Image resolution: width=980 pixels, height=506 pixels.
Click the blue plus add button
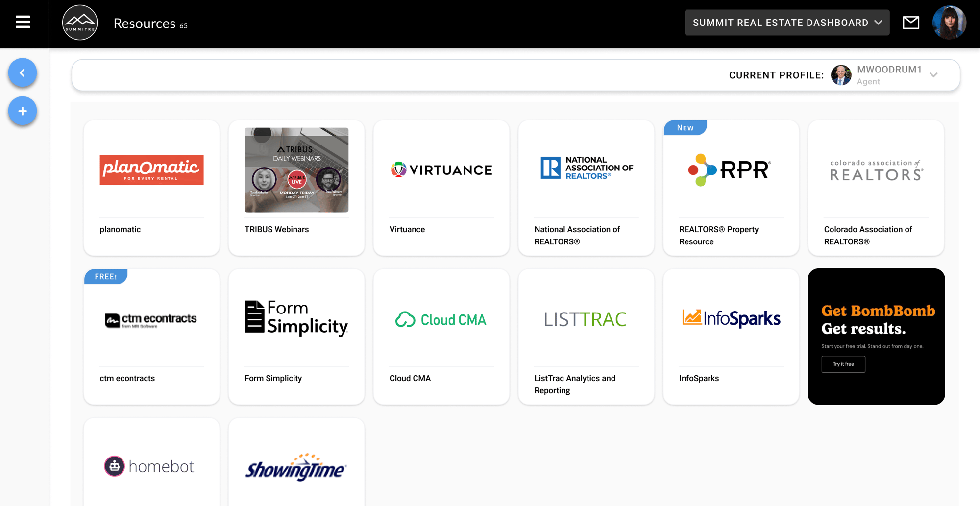(x=23, y=111)
